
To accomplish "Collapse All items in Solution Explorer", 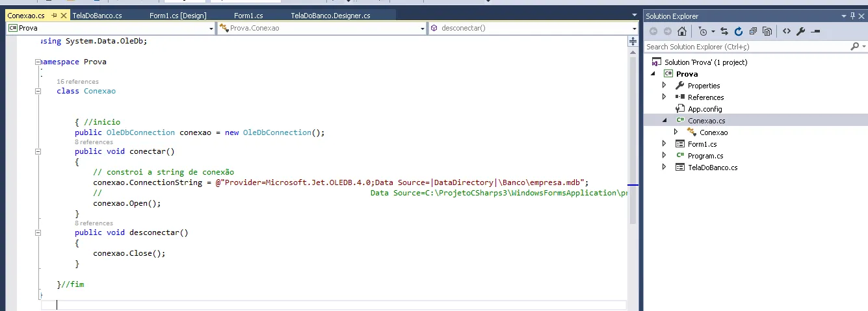I will point(753,31).
